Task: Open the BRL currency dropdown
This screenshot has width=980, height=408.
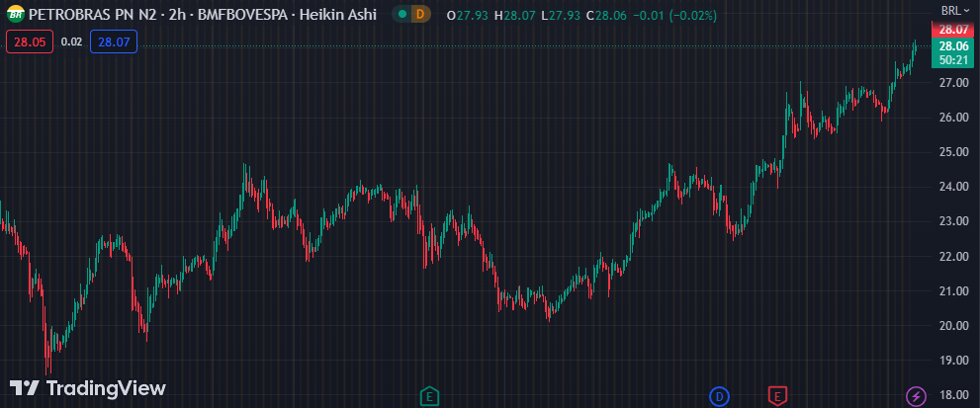Action: pos(955,11)
